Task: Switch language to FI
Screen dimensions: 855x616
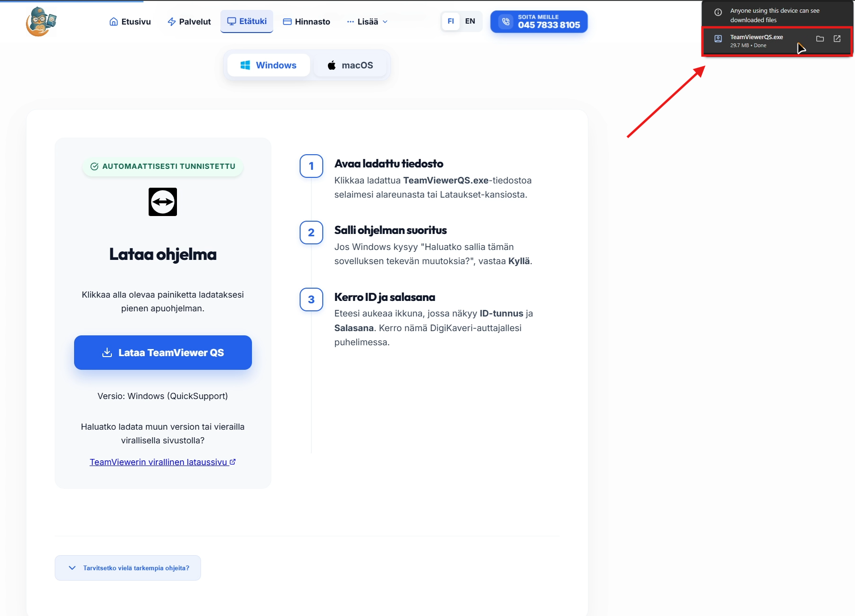Action: click(x=451, y=21)
